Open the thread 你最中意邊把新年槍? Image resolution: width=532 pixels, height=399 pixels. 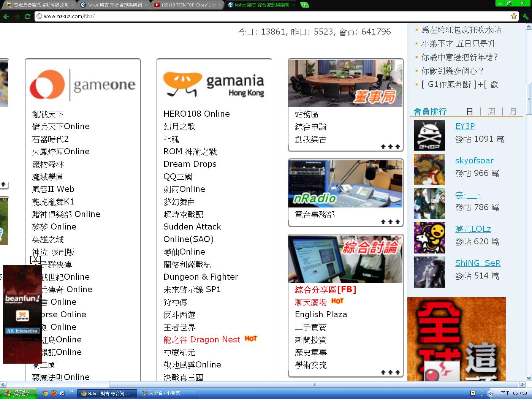[x=459, y=57]
